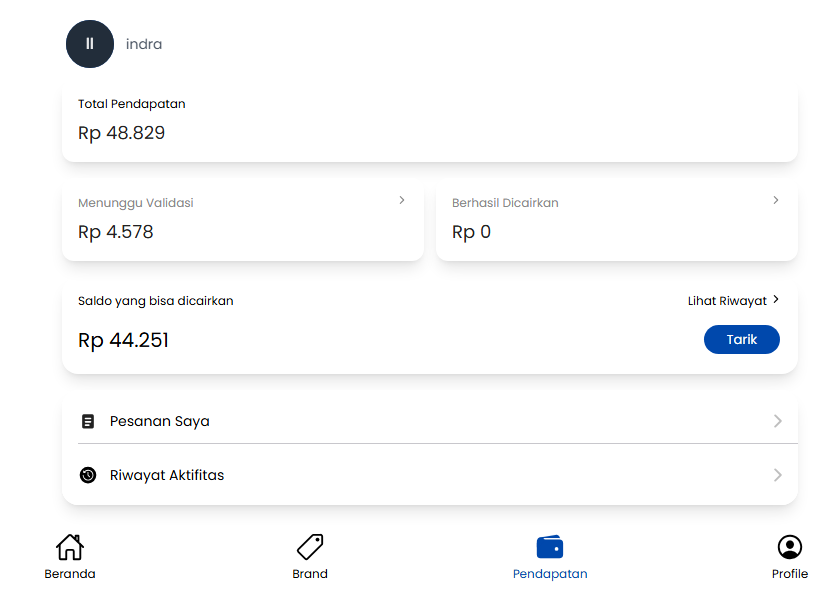Open the Lihat Riwayat link
The width and height of the screenshot is (838, 596).
click(727, 300)
